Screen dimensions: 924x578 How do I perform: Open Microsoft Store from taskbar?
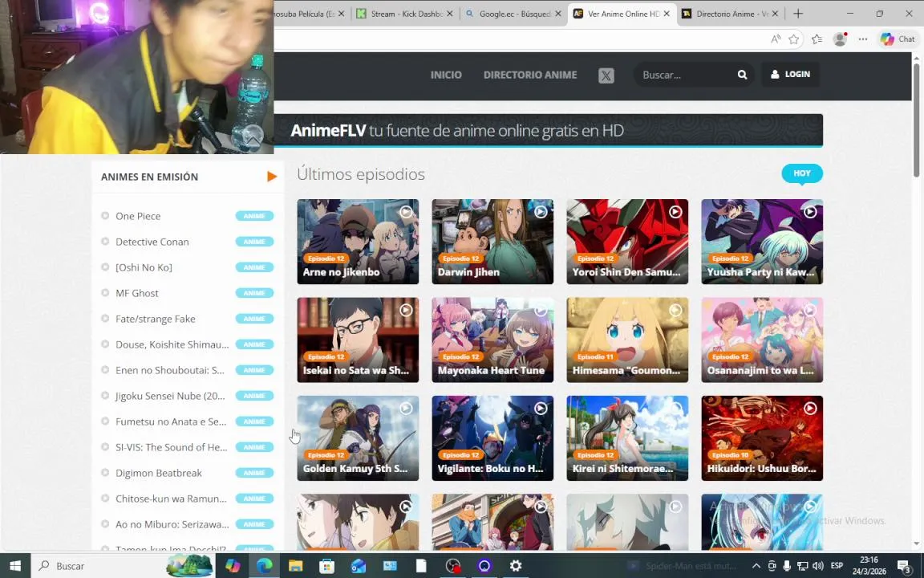[326, 566]
